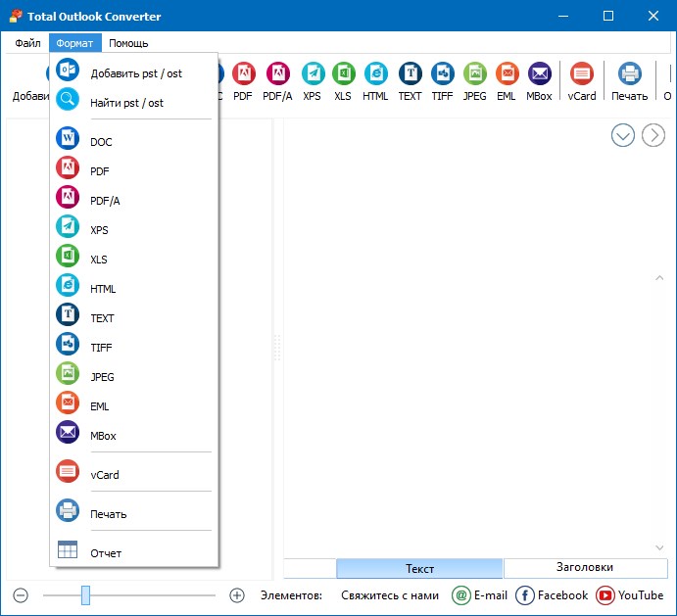Viewport: 677px width, 616px height.
Task: Open the Facebook link
Action: pos(552,595)
